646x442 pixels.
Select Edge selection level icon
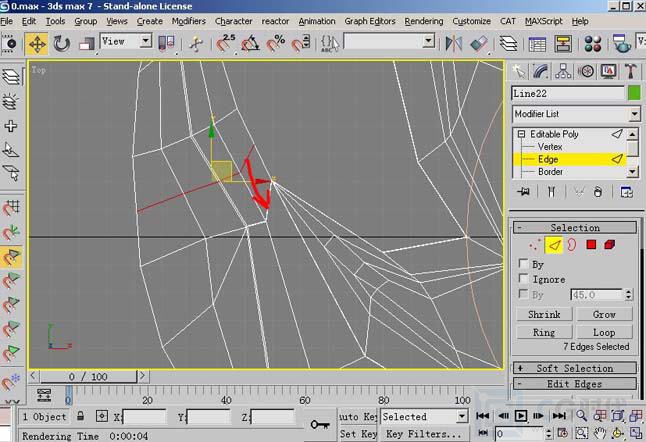[x=554, y=245]
